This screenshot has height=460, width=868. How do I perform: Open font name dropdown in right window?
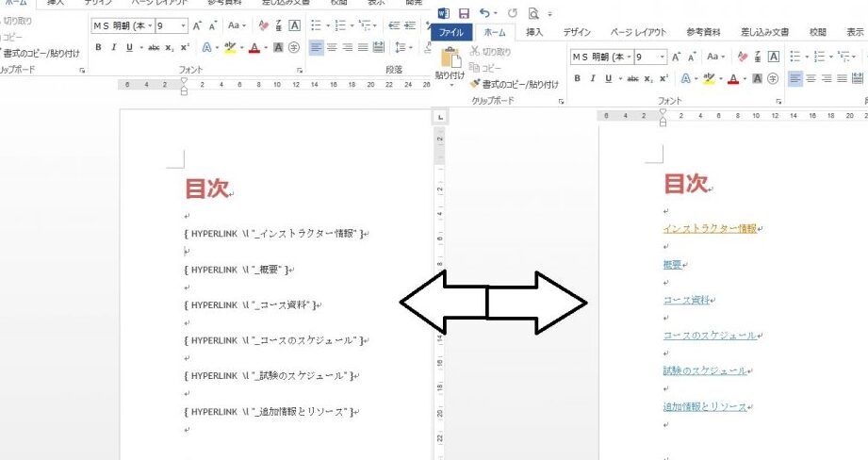tap(629, 57)
